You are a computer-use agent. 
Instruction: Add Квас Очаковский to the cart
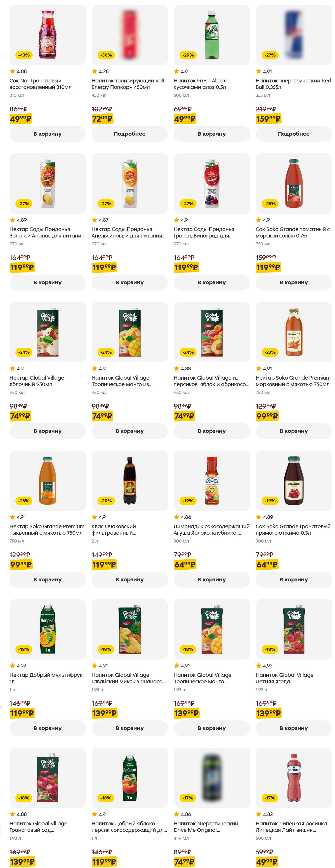coord(130,579)
